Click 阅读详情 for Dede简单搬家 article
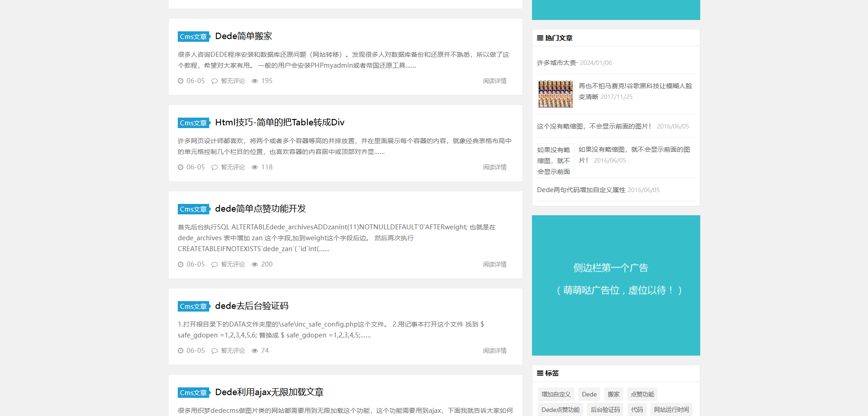Image resolution: width=868 pixels, height=416 pixels. pyautogui.click(x=495, y=81)
